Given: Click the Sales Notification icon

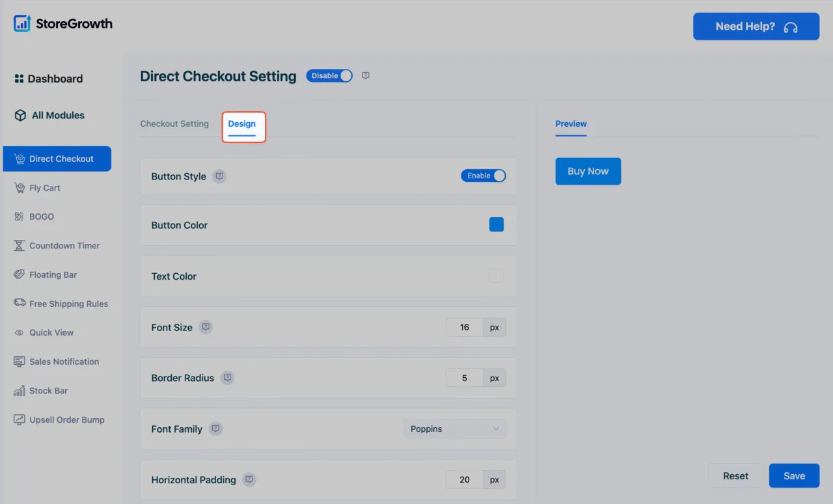Looking at the screenshot, I should coord(19,362).
